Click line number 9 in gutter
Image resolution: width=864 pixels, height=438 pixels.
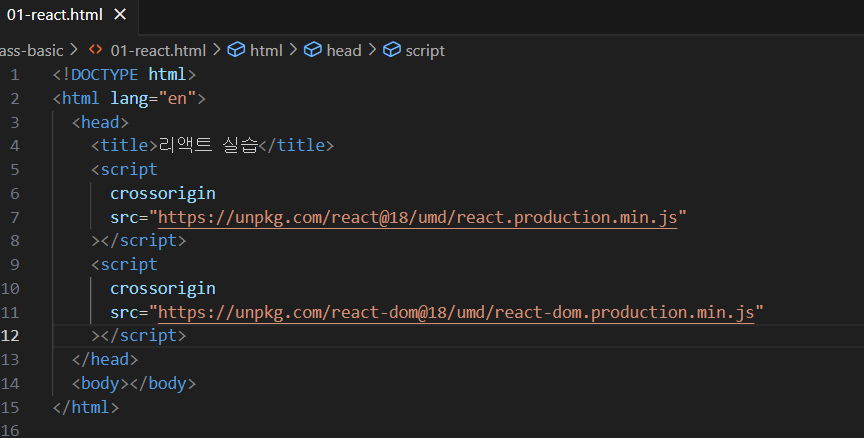(x=15, y=265)
